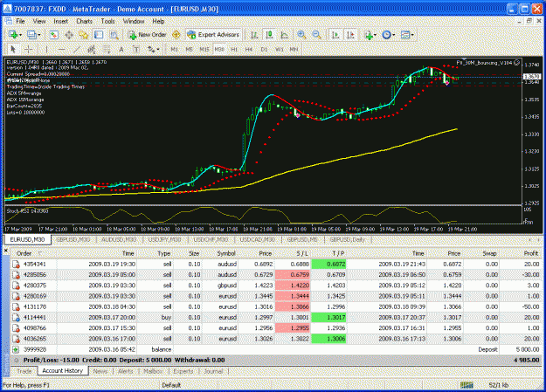Open the Navigator star-folder icon
The image size is (546, 392).
[x=83, y=35]
